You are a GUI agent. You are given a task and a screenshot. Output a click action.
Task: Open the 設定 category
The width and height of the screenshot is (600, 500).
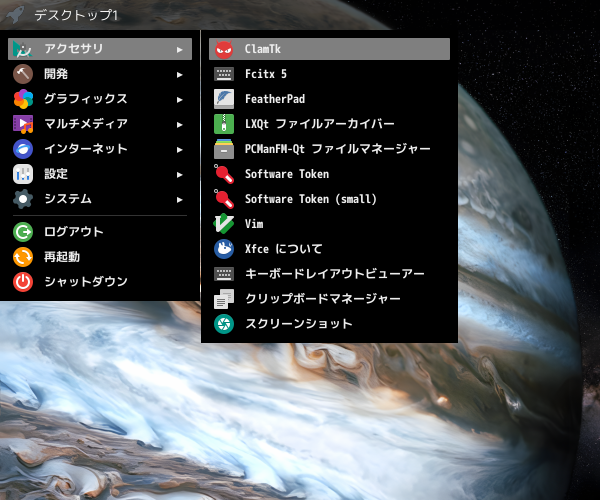[100, 174]
